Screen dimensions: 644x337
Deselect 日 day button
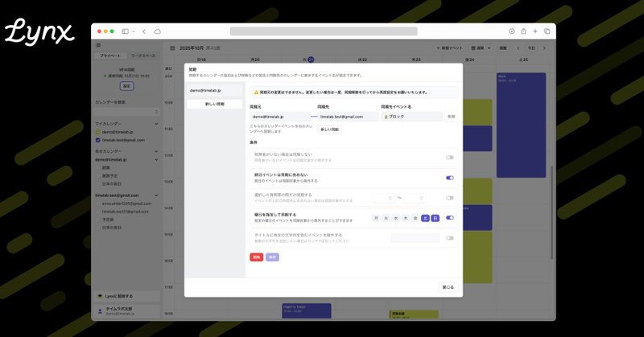coord(435,219)
